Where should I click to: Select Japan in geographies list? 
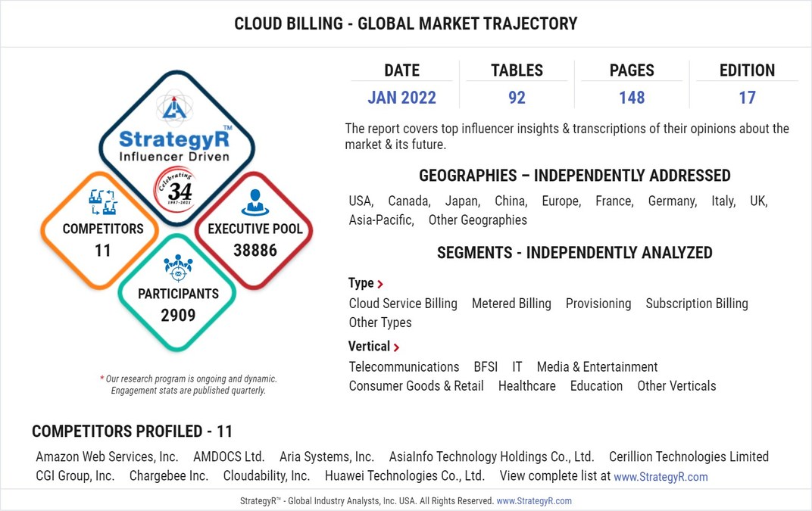pyautogui.click(x=463, y=201)
